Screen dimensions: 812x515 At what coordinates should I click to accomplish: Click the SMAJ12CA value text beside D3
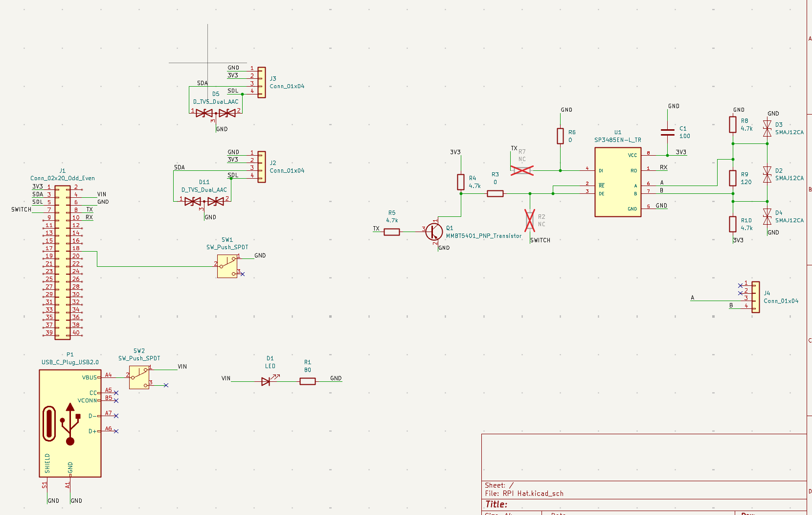click(x=789, y=132)
